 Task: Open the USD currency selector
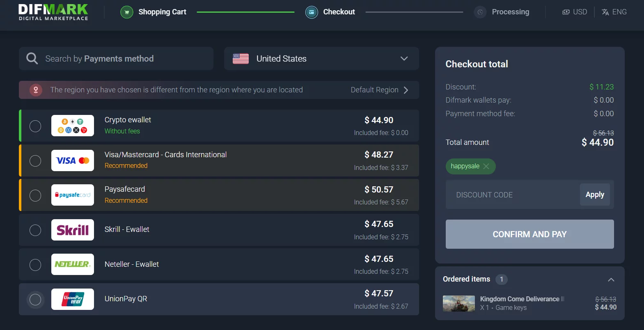click(575, 12)
